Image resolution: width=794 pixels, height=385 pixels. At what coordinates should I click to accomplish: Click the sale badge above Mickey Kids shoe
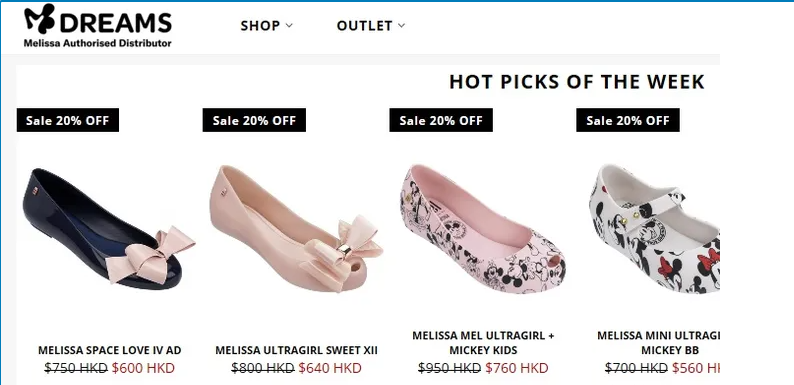point(441,120)
